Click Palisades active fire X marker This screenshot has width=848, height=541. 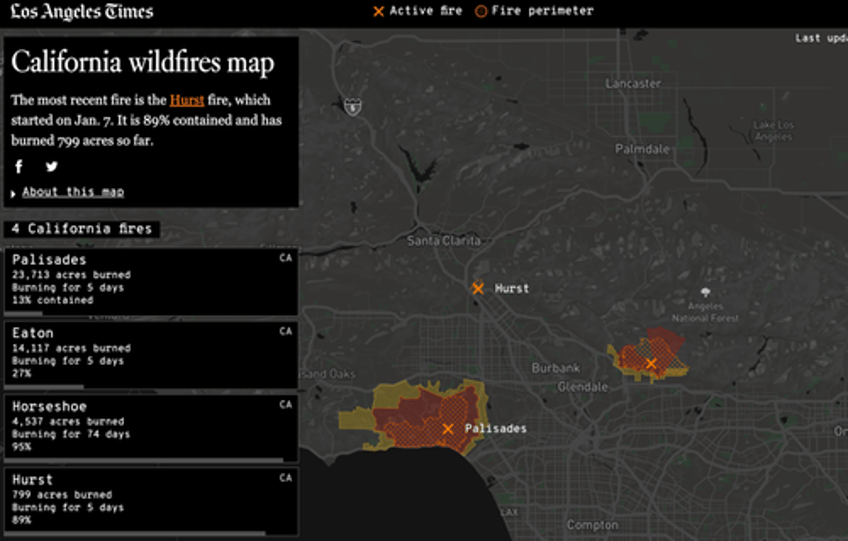point(448,429)
